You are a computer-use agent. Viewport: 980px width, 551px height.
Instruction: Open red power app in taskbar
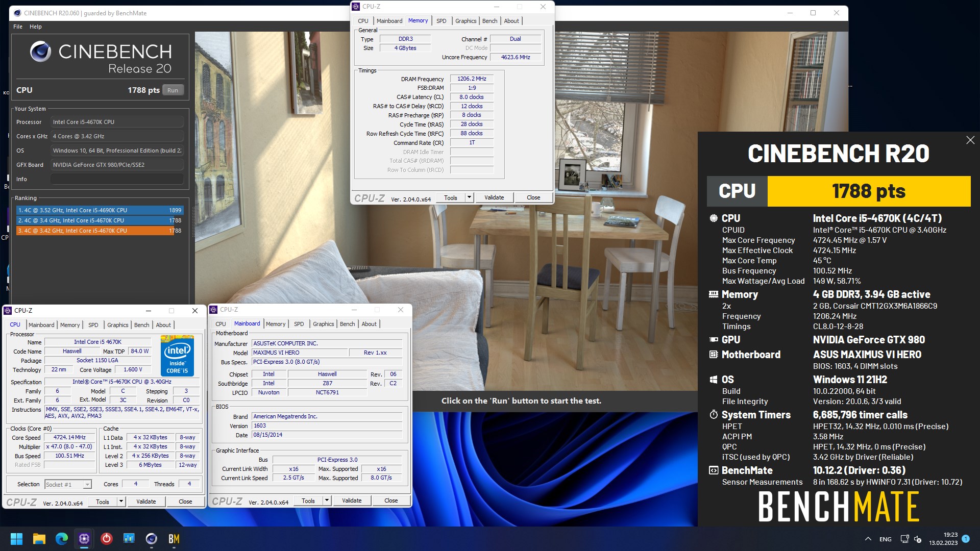tap(107, 539)
